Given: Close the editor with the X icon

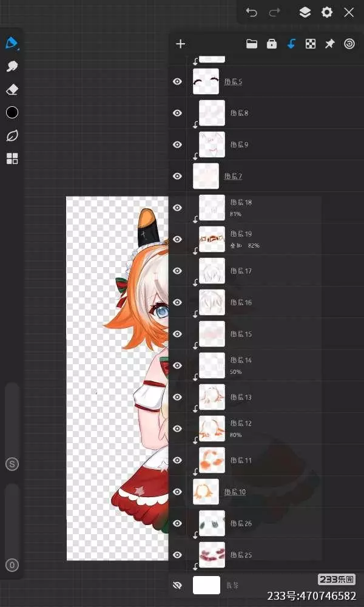Looking at the screenshot, I should pos(349,13).
